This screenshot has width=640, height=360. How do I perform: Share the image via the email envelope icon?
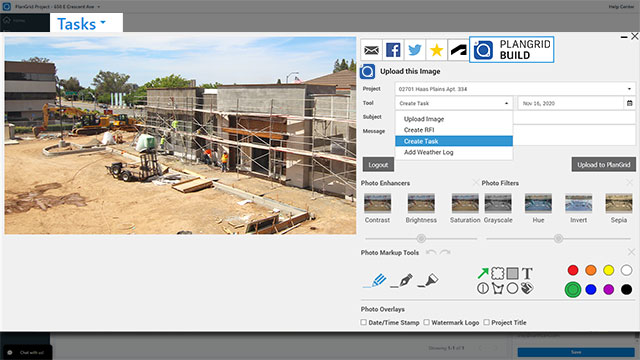click(x=371, y=50)
